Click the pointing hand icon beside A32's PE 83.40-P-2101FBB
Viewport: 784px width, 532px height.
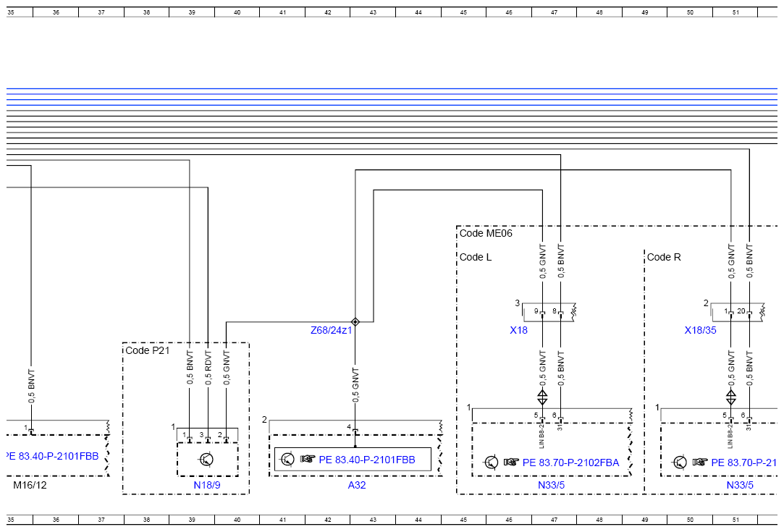coord(308,459)
